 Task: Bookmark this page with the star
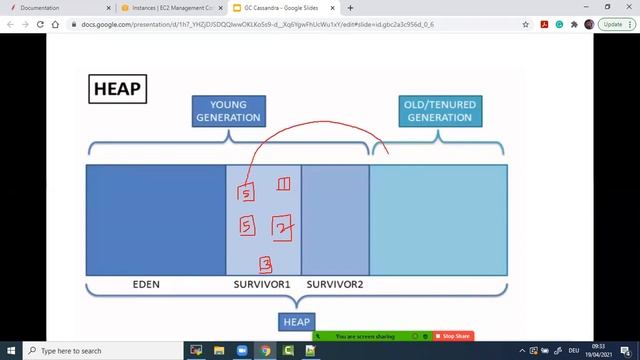(526, 24)
